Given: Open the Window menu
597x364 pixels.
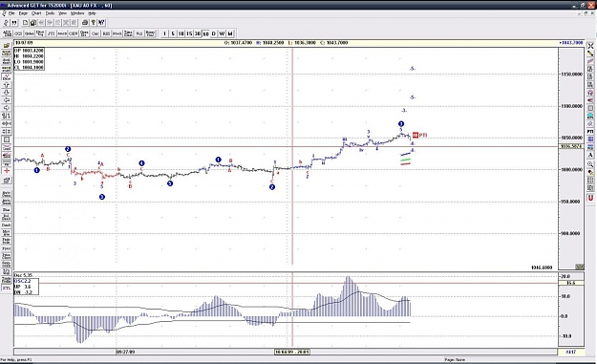Looking at the screenshot, I should pyautogui.click(x=77, y=13).
